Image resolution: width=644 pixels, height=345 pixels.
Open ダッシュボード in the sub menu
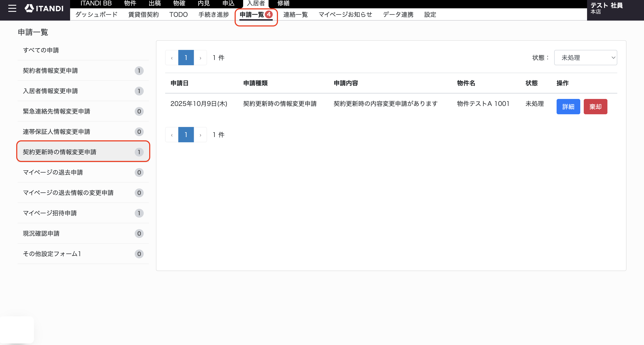coord(96,14)
